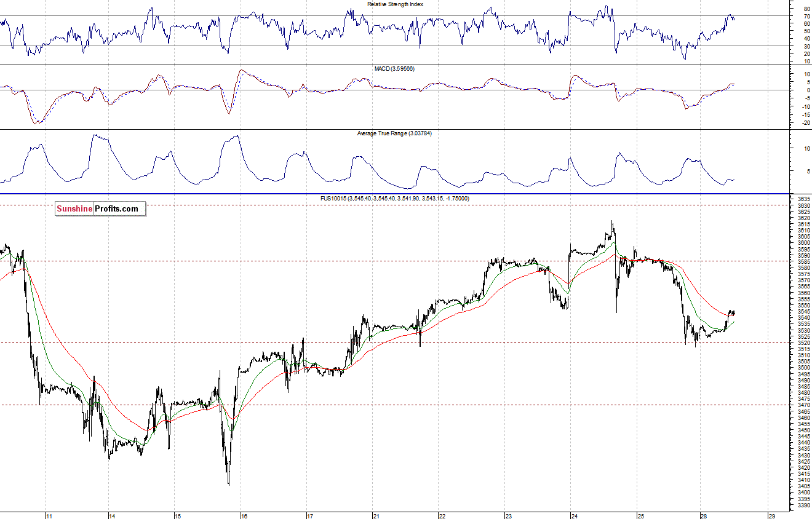The image size is (812, 519).
Task: Select date label 11 on time axis
Action: click(x=49, y=516)
